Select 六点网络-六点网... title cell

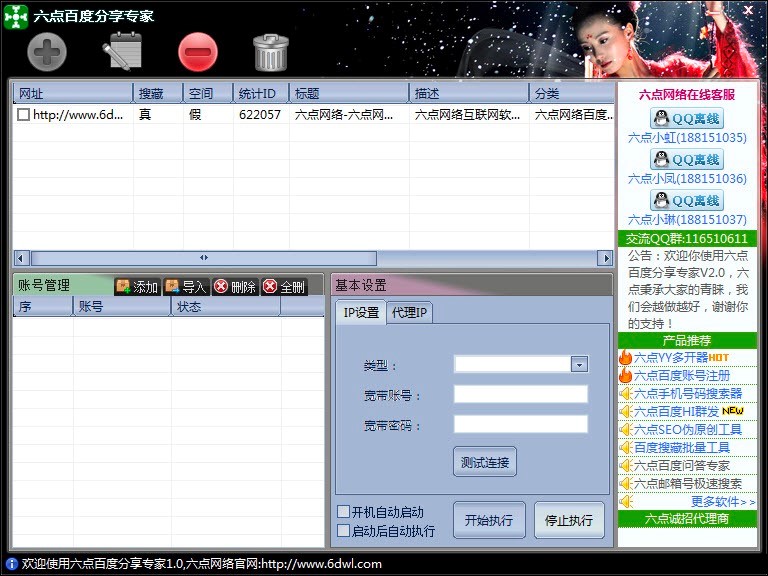[x=349, y=115]
